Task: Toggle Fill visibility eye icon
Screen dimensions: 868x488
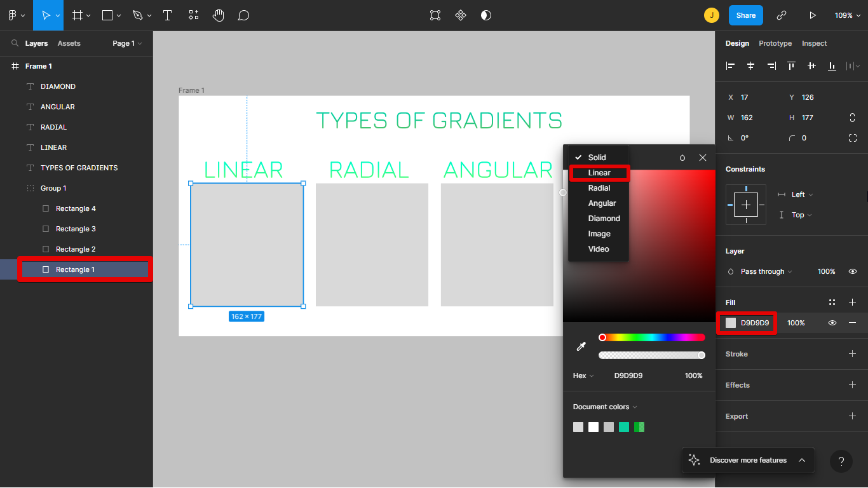Action: tap(832, 323)
